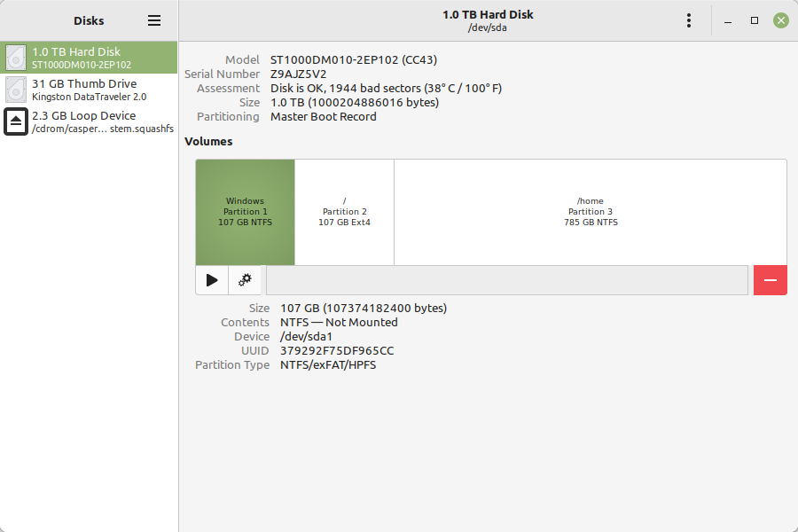Viewport: 798px width, 532px height.
Task: Delete selected partition with red minus button
Action: pyautogui.click(x=770, y=280)
